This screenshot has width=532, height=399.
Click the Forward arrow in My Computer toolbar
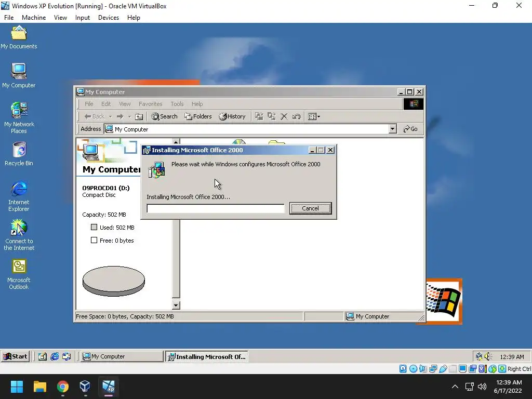pyautogui.click(x=120, y=116)
